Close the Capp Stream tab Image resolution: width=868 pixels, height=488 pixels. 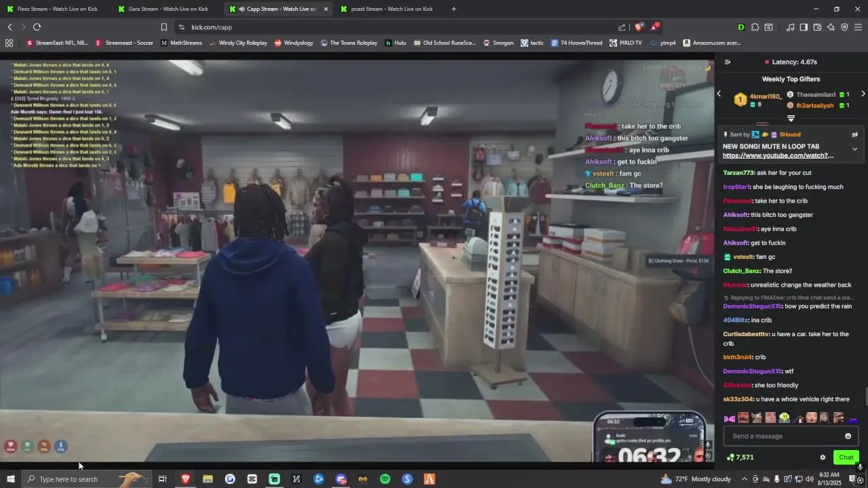[x=325, y=9]
